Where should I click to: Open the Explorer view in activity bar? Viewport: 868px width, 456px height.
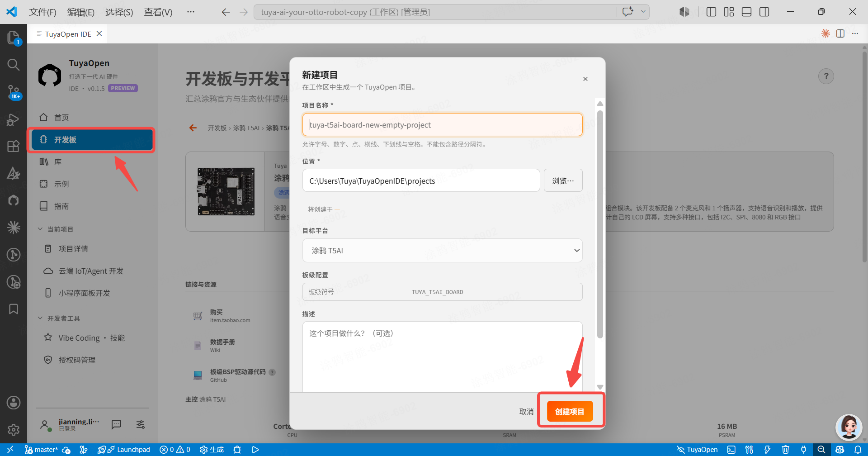(x=14, y=37)
